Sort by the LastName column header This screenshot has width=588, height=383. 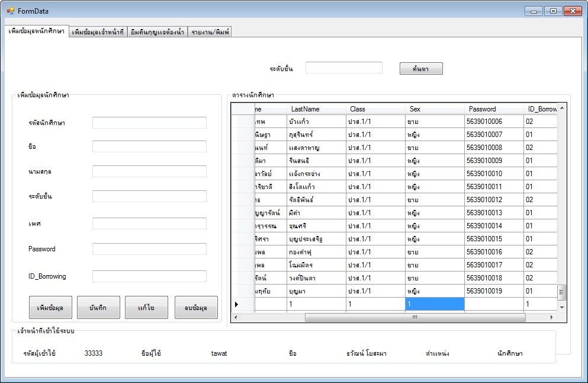coord(316,109)
